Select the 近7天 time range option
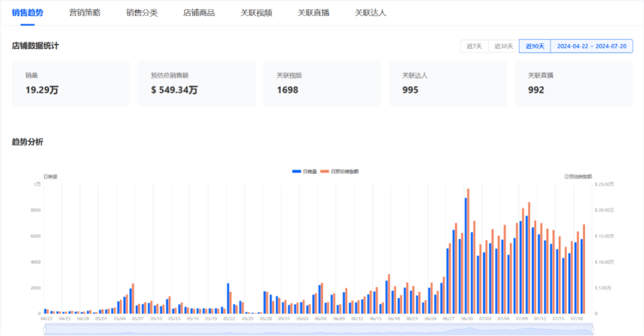The width and height of the screenshot is (644, 336). 474,46
